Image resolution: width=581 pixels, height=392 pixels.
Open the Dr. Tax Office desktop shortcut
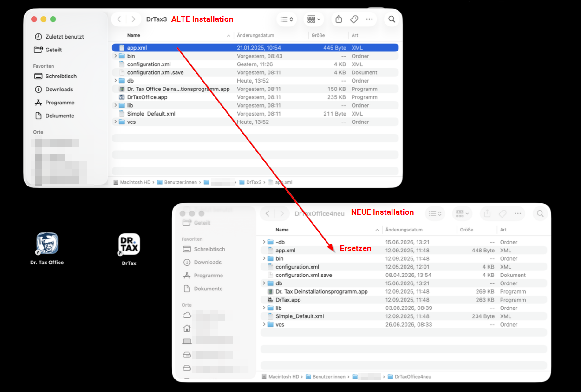[47, 244]
